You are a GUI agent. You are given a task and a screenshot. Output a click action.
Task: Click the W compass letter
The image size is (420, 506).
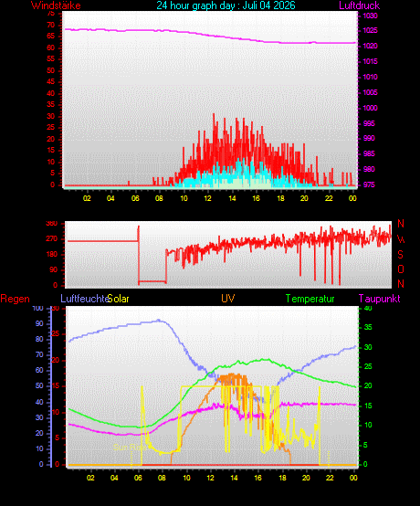401,239
